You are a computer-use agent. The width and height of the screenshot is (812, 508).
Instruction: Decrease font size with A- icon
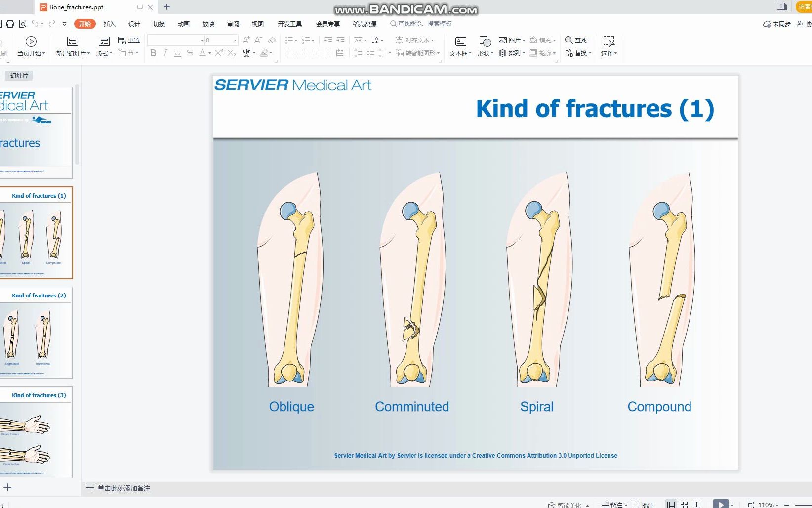258,40
